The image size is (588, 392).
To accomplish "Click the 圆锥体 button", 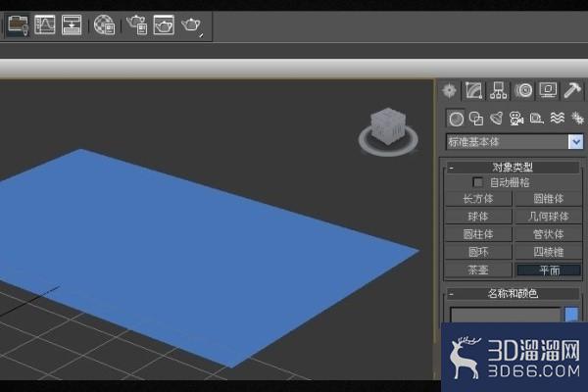I will point(548,199).
